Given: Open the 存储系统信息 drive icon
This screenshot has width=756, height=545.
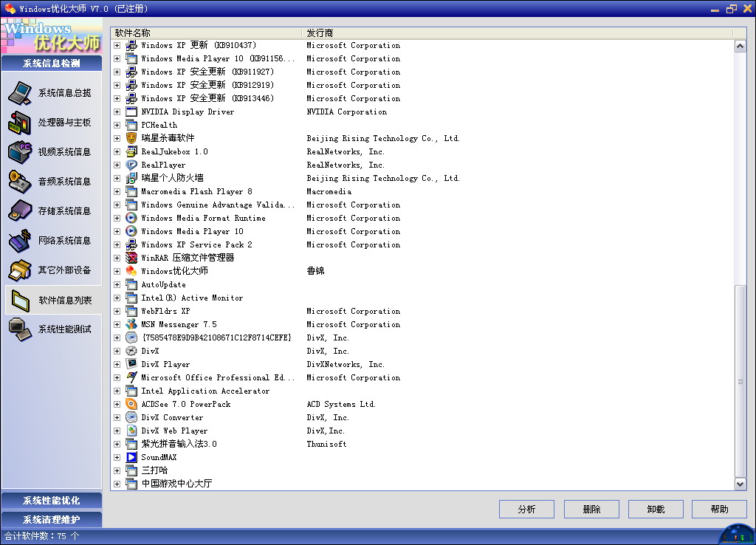Looking at the screenshot, I should [x=20, y=211].
